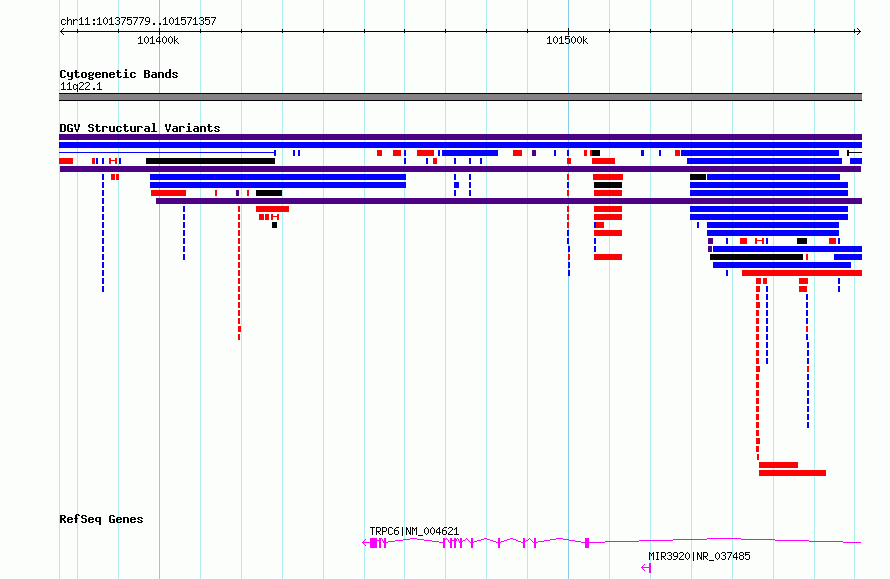Click the red dashed line in the left region
This screenshot has height=579, width=890.
239,272
